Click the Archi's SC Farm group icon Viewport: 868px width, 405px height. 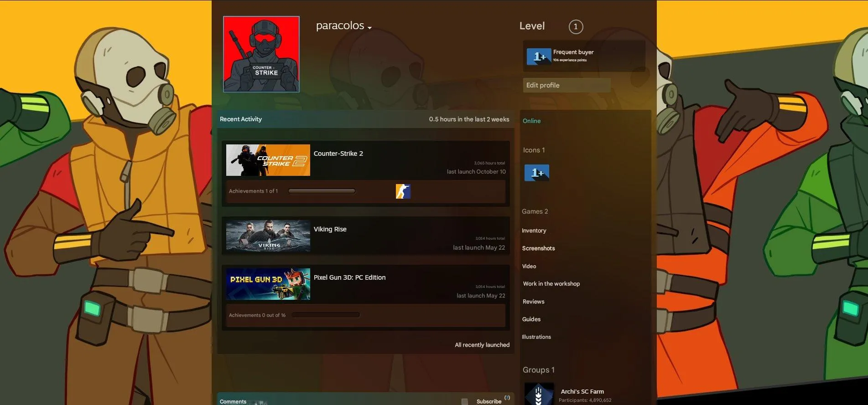[x=539, y=394]
